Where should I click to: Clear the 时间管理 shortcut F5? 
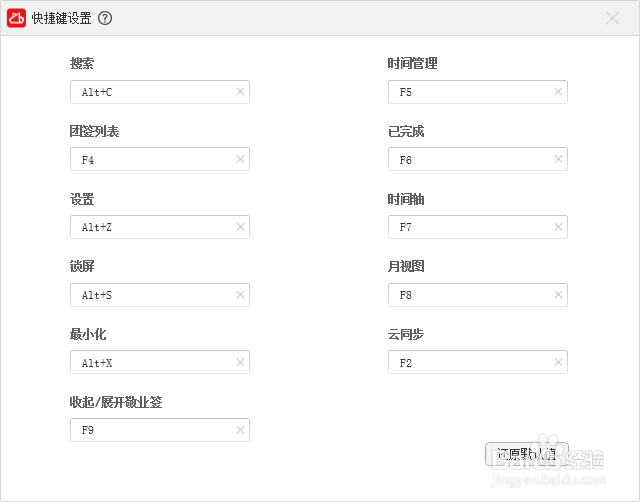(558, 92)
